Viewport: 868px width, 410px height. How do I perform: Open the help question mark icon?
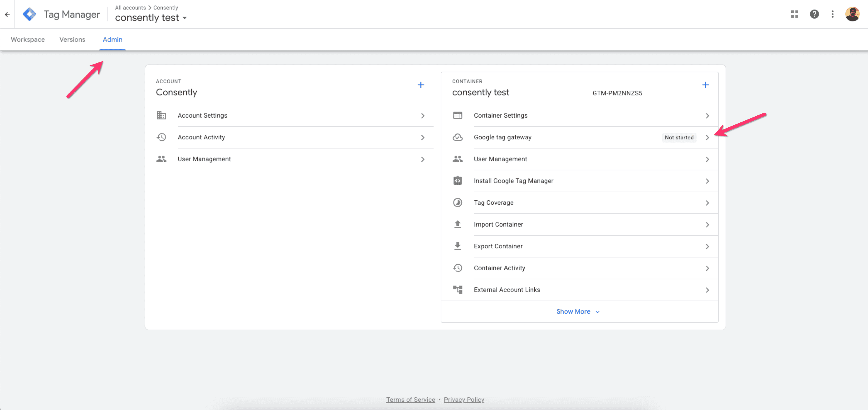(x=814, y=14)
